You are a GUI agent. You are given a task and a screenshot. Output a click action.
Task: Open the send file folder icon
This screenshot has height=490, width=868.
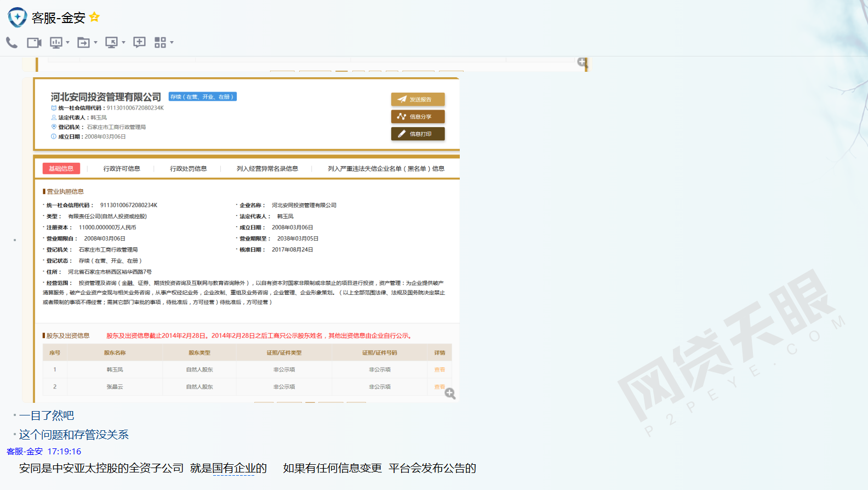click(x=84, y=42)
